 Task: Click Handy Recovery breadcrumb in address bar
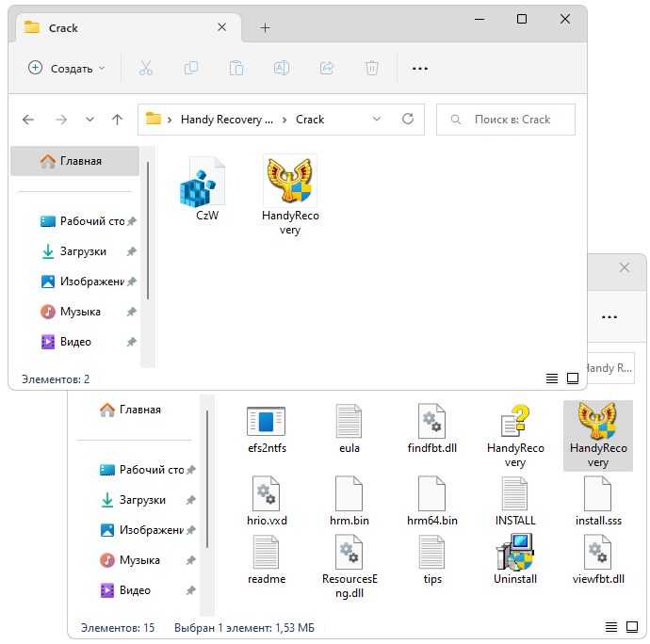227,120
